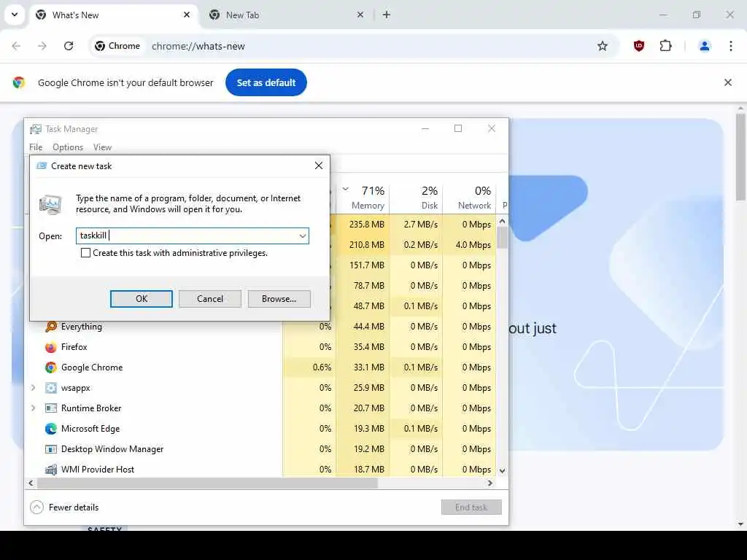Click Task Manager horizontal scrollbar thumb
The height and width of the screenshot is (560, 747).
tap(207, 483)
